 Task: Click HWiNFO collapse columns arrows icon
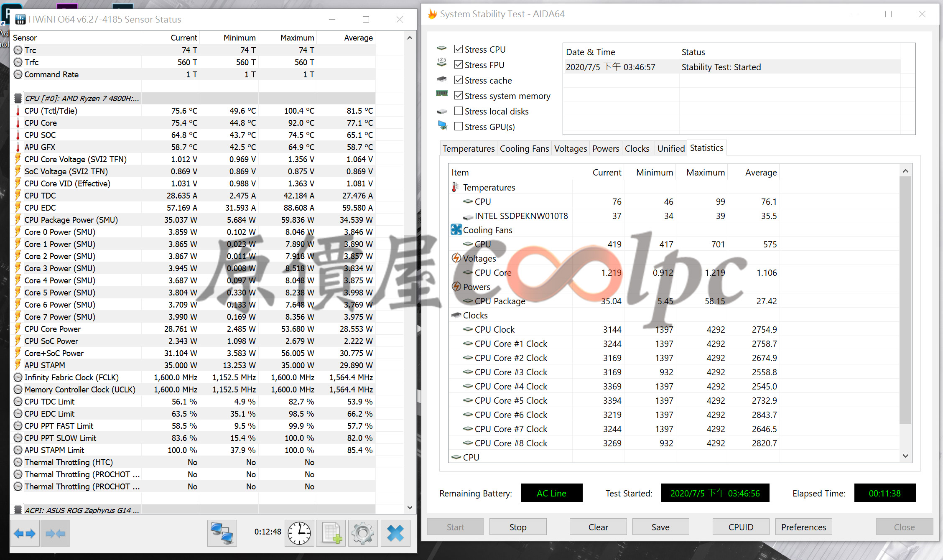(x=55, y=533)
